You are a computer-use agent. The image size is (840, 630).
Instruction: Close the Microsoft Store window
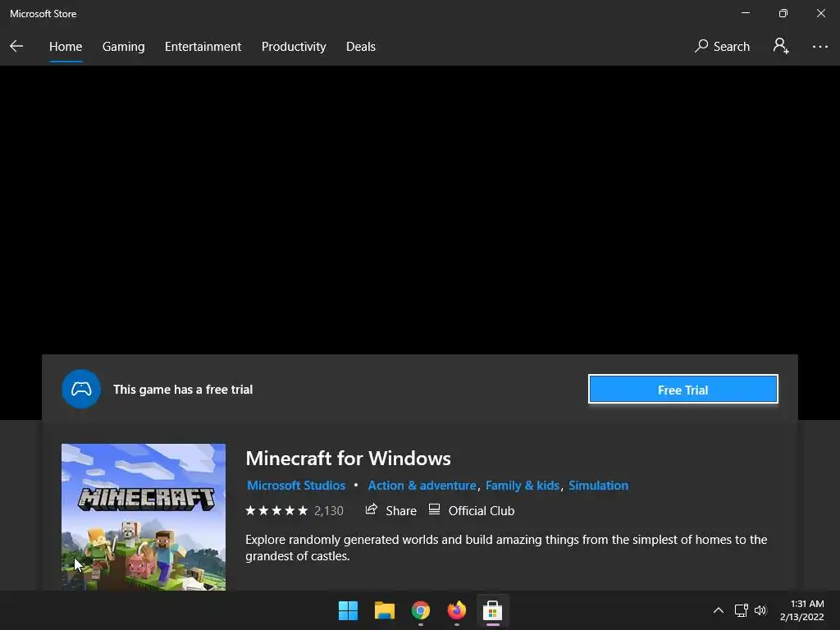tap(820, 13)
